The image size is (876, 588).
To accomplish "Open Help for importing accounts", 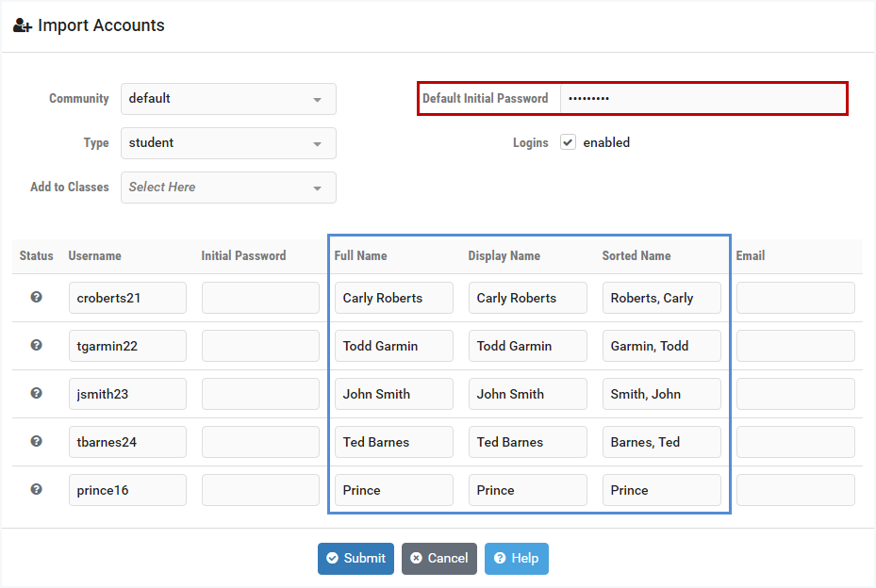I will pyautogui.click(x=516, y=558).
